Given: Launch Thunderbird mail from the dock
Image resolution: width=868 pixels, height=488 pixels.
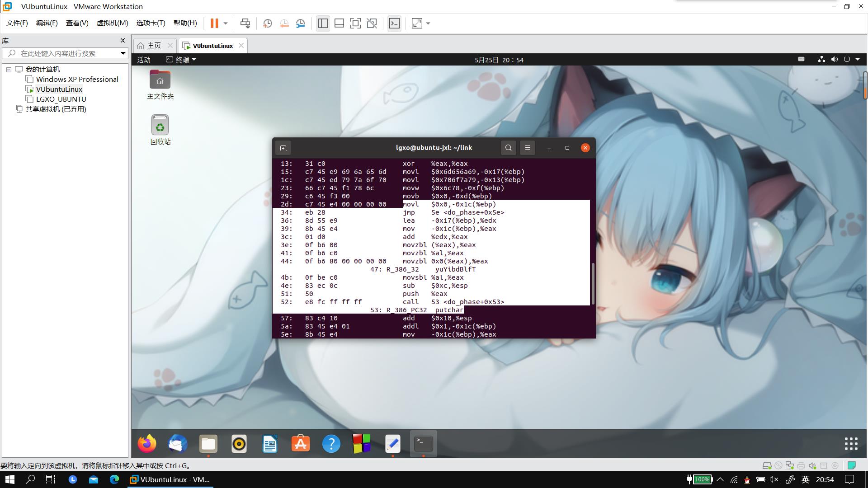Looking at the screenshot, I should tap(178, 444).
